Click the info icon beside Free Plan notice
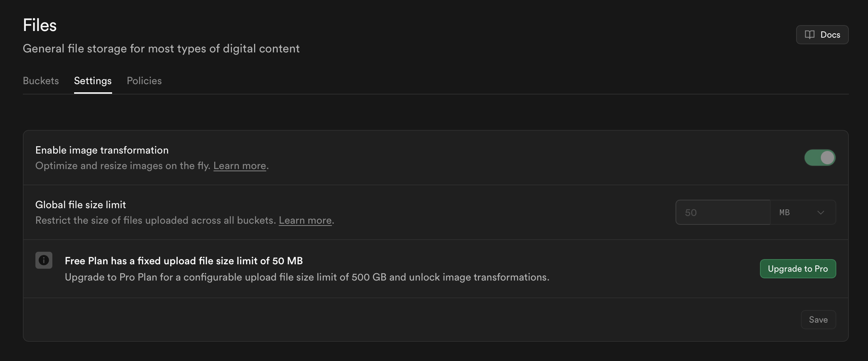The image size is (868, 361). pyautogui.click(x=44, y=260)
